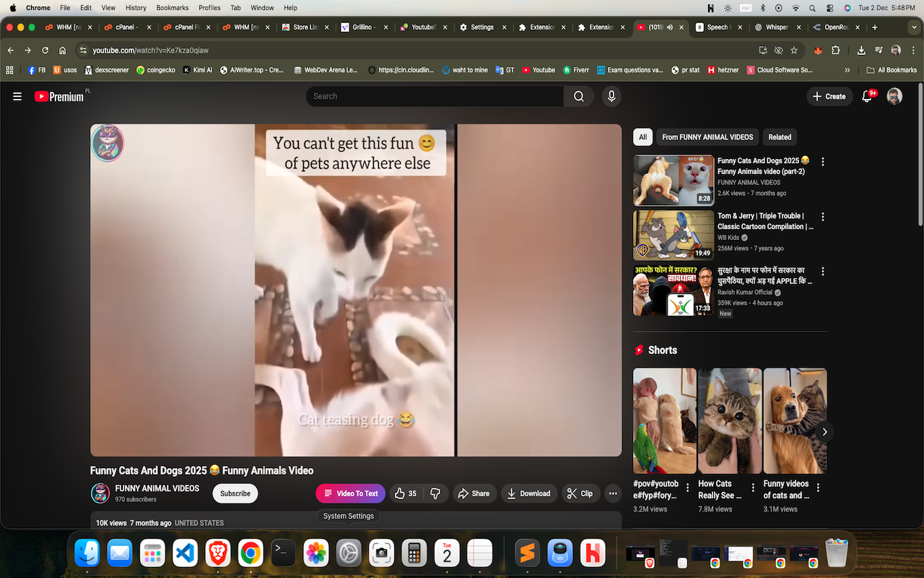This screenshot has width=924, height=578.
Task: Expand options for Tom & Jerry video
Action: click(822, 217)
